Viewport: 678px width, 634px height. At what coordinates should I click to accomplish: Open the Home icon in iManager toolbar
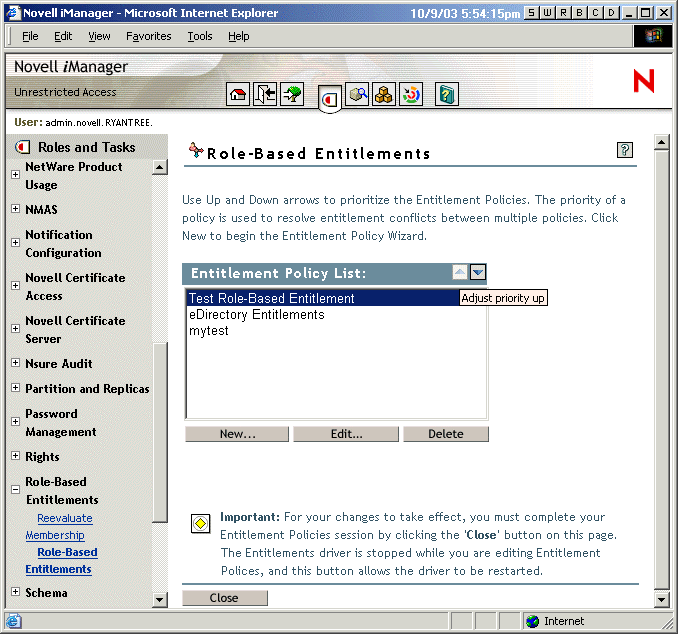[x=238, y=94]
